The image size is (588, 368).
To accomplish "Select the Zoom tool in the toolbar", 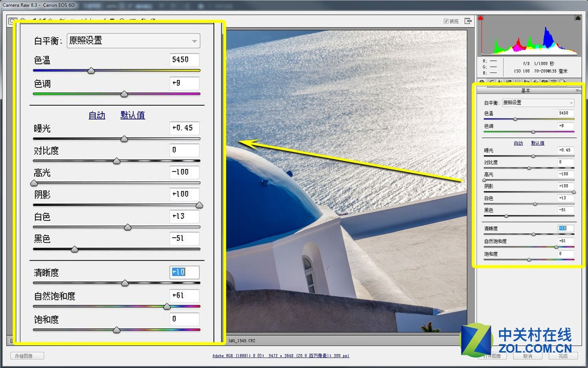I will pos(12,21).
